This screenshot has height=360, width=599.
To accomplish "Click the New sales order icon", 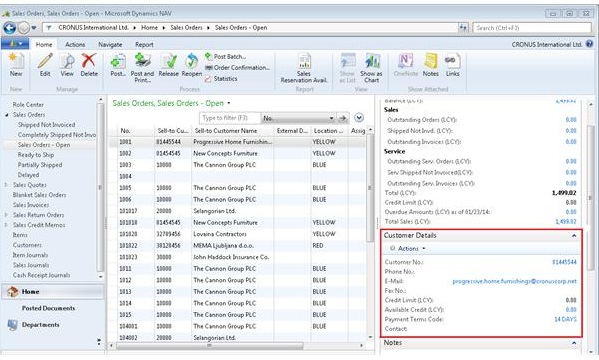I will (16, 65).
